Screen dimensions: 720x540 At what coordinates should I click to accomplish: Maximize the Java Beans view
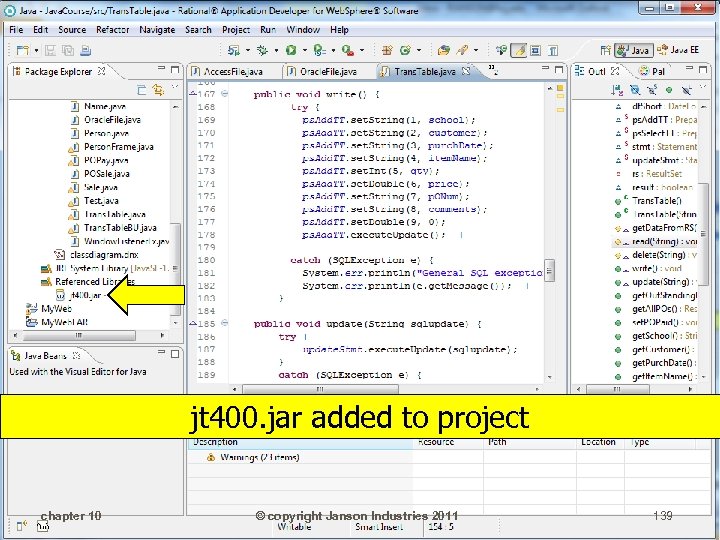175,354
